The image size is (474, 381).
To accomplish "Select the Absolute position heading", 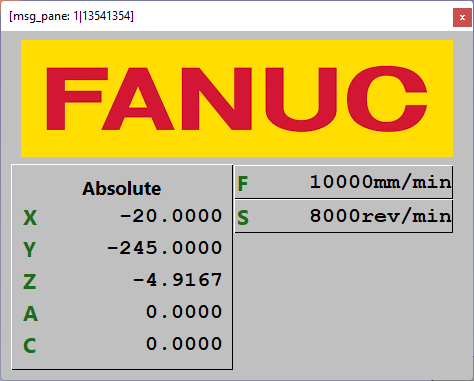I will [x=122, y=188].
